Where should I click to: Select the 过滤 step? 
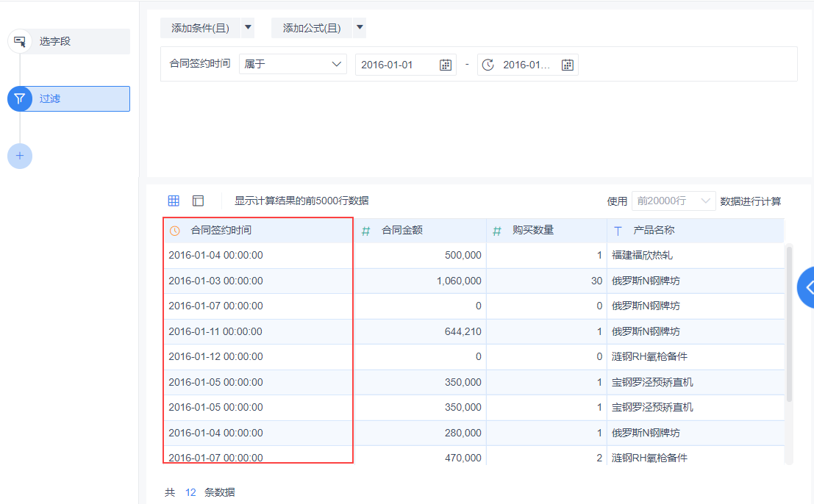(69, 98)
